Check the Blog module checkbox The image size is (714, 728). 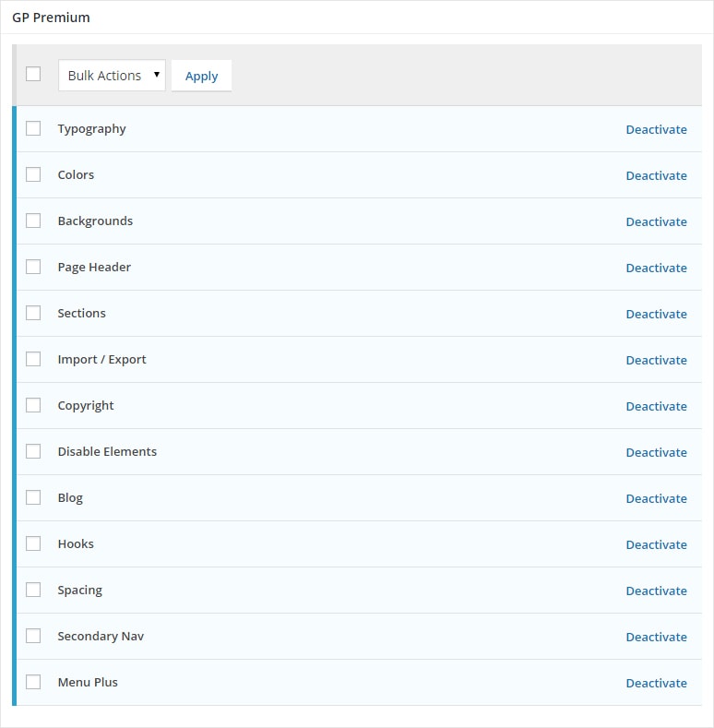[x=33, y=497]
